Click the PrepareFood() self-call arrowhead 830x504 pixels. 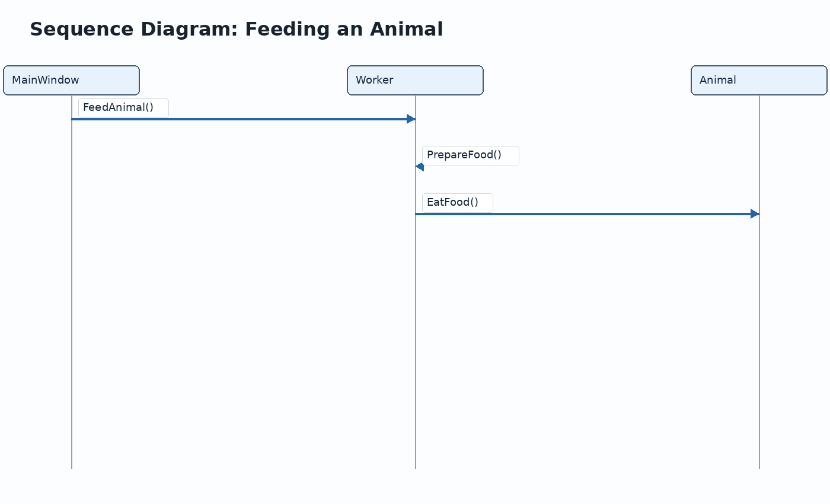(x=420, y=167)
